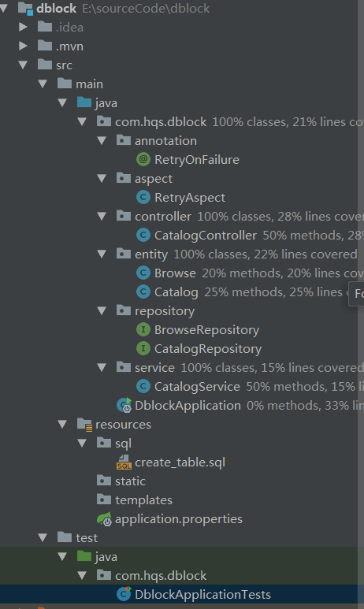The width and height of the screenshot is (364, 609).
Task: Select the templates folder
Action: (143, 499)
